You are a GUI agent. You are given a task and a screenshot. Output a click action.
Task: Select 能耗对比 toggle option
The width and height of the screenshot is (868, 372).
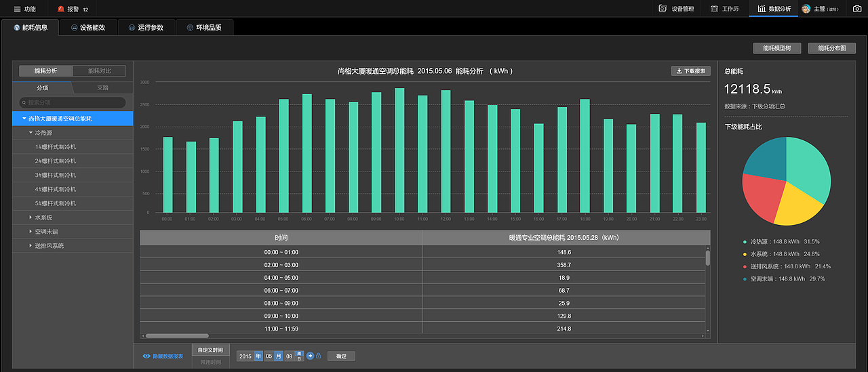pos(99,70)
